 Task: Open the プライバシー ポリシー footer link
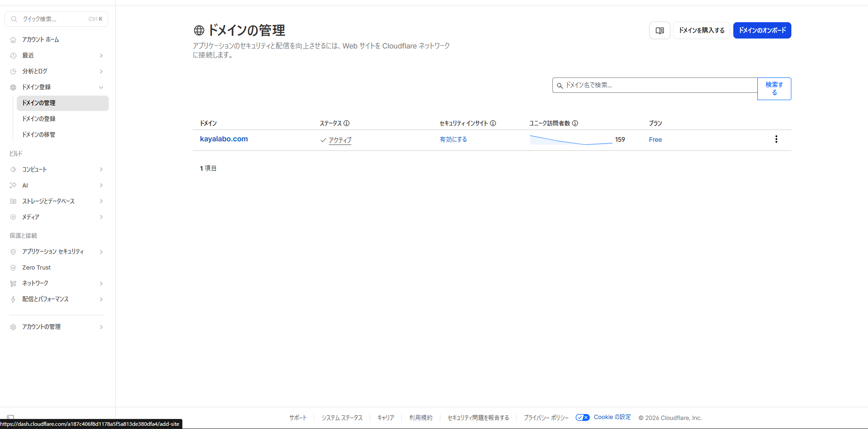pyautogui.click(x=546, y=418)
